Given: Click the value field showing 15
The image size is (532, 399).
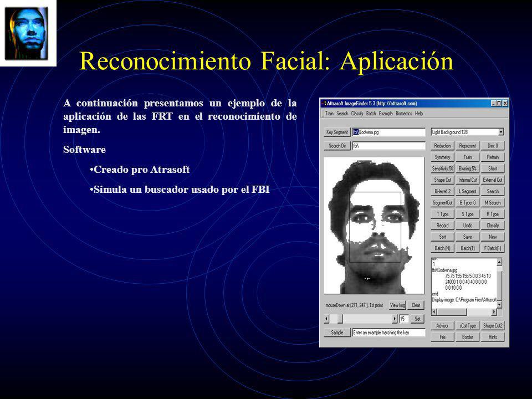Looking at the screenshot, I should pos(404,319).
